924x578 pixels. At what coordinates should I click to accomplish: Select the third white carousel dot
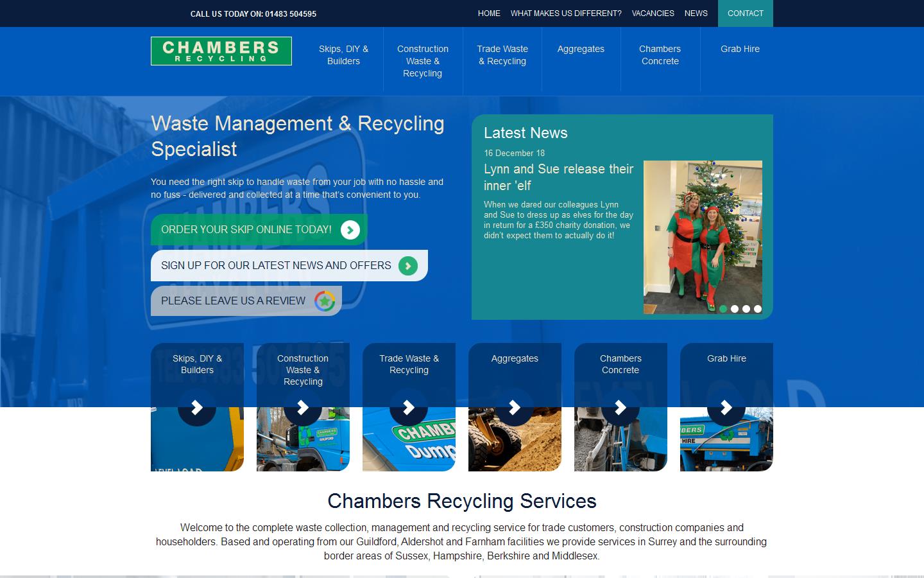coord(746,309)
